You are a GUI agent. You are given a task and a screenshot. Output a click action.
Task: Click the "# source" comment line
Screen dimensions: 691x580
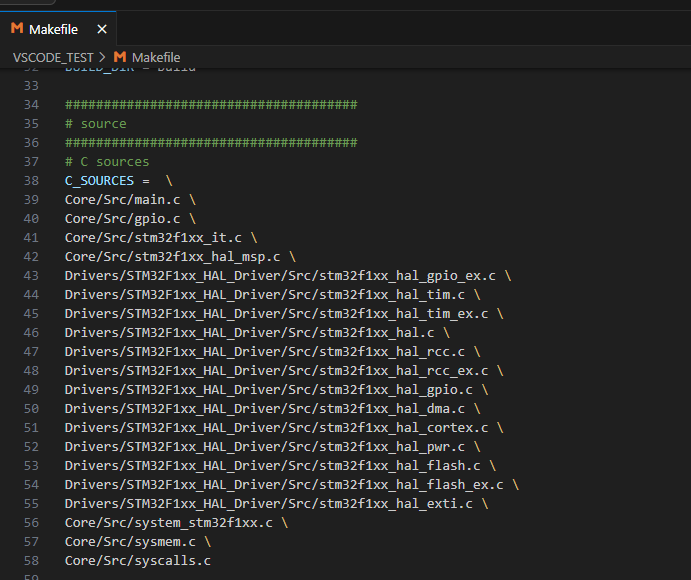[96, 124]
